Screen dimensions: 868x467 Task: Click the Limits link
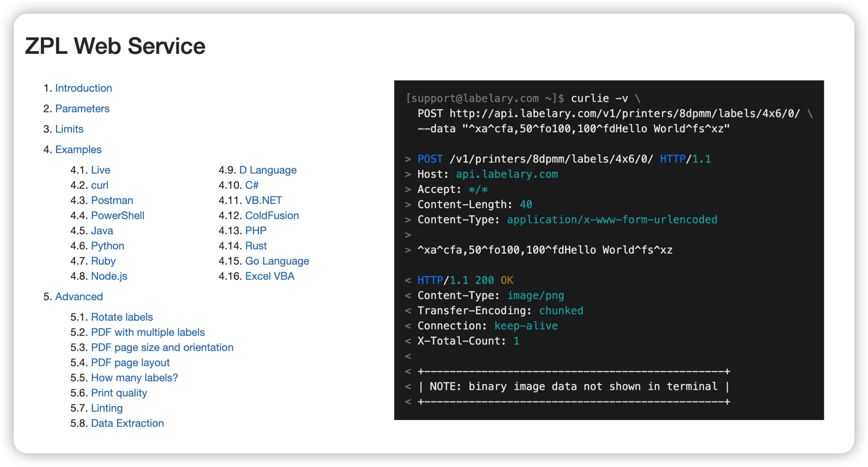pos(69,129)
